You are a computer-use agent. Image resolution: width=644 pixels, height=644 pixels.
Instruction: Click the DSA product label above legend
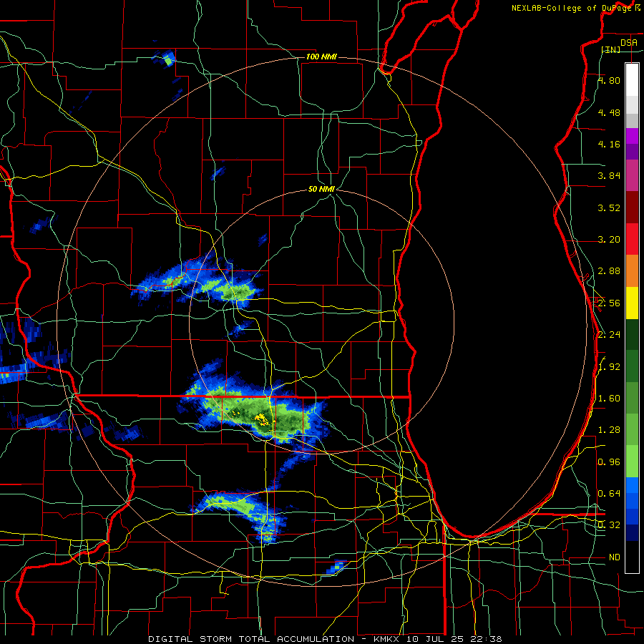point(628,42)
